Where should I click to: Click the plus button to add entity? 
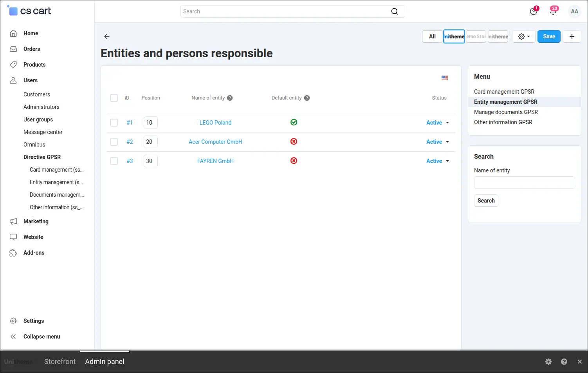(572, 36)
